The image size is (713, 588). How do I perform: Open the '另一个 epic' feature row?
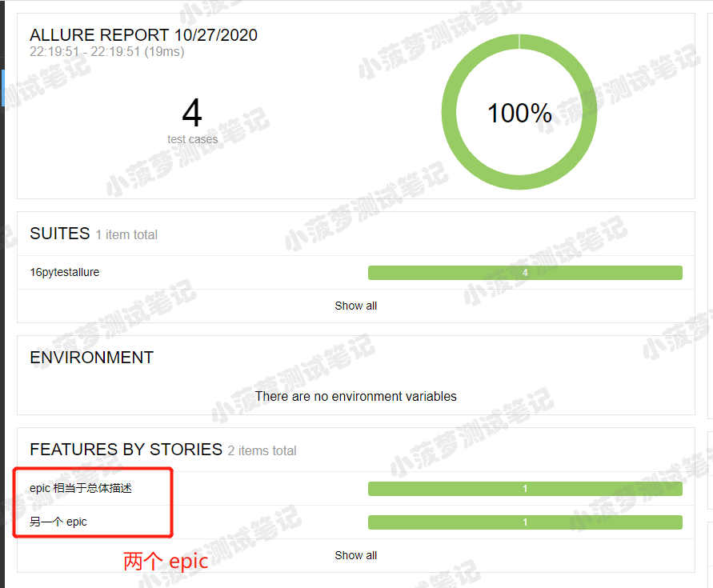click(x=356, y=522)
